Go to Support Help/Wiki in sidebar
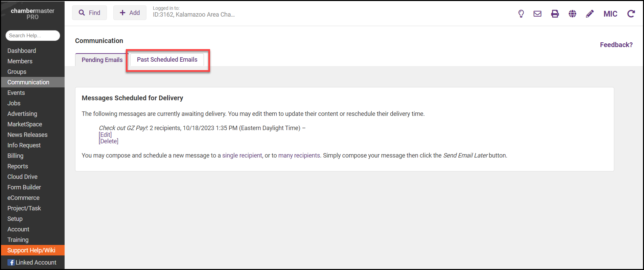 [x=31, y=250]
